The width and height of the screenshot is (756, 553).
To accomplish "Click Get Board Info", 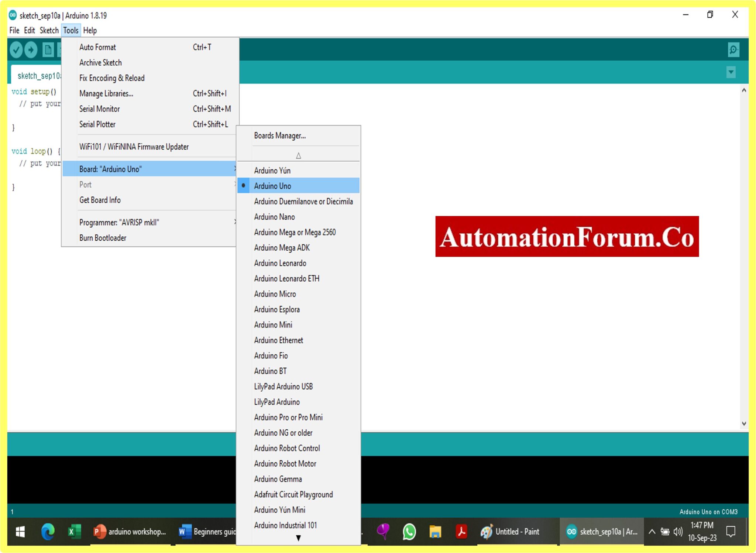I will [150, 200].
